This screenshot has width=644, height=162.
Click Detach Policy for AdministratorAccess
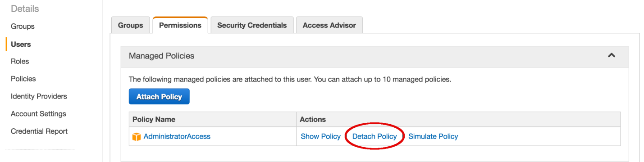(x=375, y=136)
